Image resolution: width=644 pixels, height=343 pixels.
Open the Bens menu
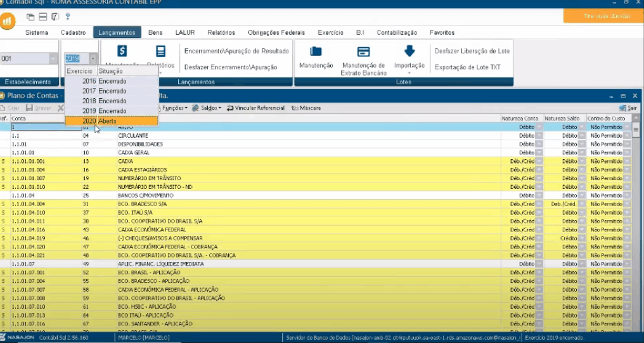click(x=155, y=32)
